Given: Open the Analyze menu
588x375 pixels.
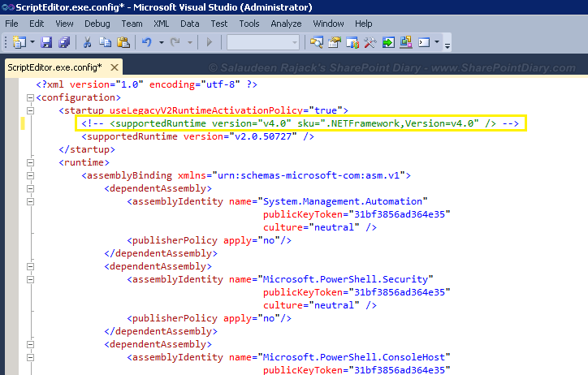Looking at the screenshot, I should pos(286,24).
